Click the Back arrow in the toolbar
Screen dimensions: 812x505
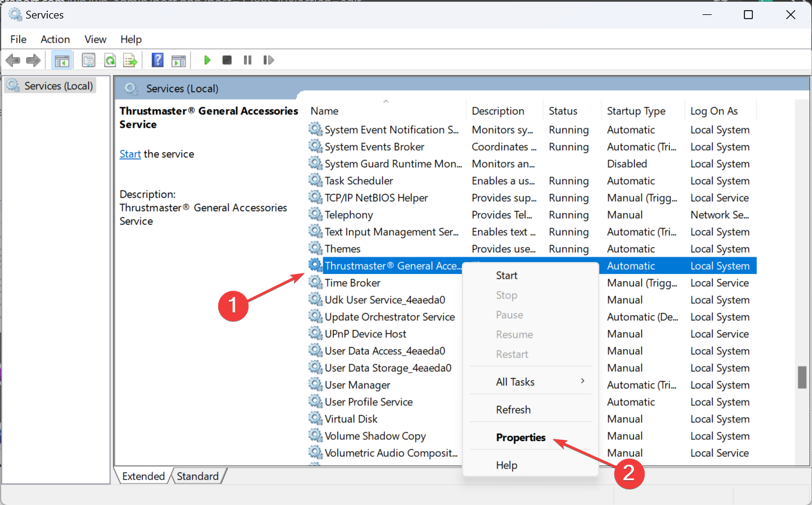pyautogui.click(x=13, y=60)
